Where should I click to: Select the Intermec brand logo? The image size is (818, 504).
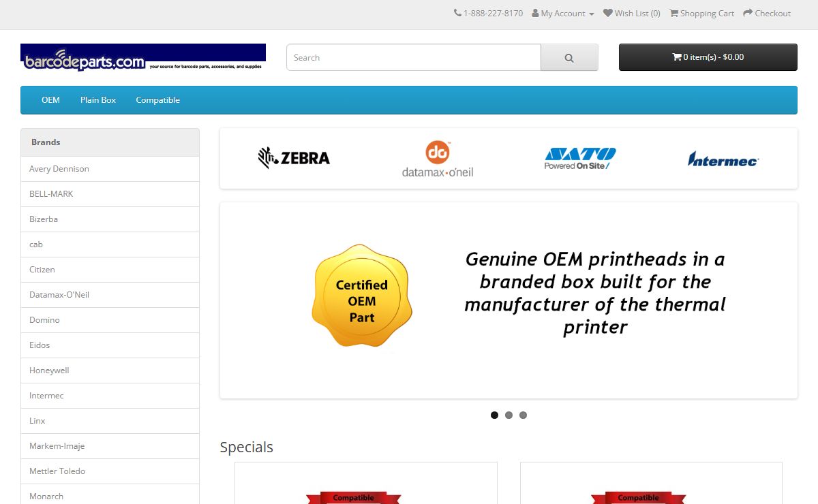[723, 159]
